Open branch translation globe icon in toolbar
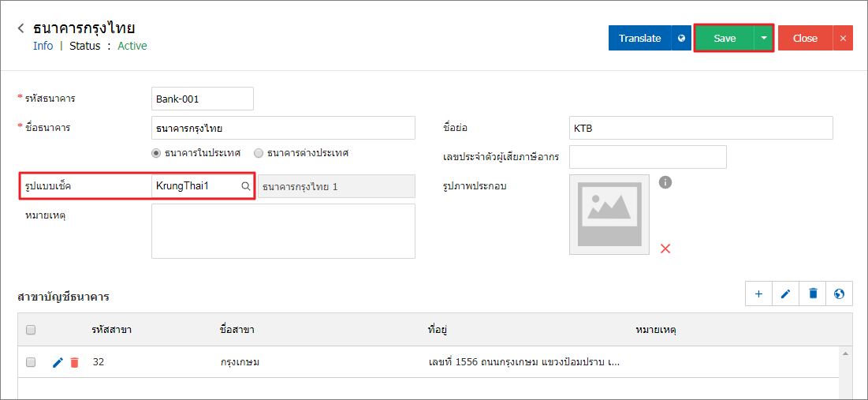The width and height of the screenshot is (868, 400). coord(839,293)
